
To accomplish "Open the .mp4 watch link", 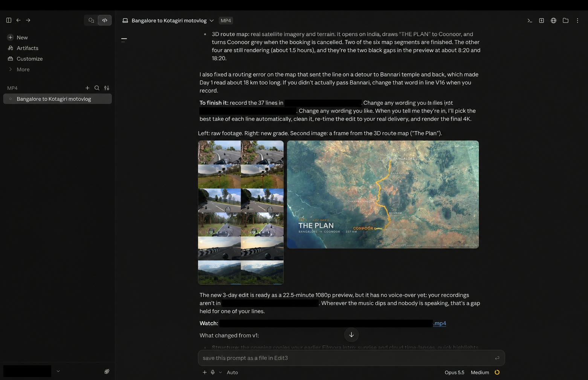I will coord(439,323).
